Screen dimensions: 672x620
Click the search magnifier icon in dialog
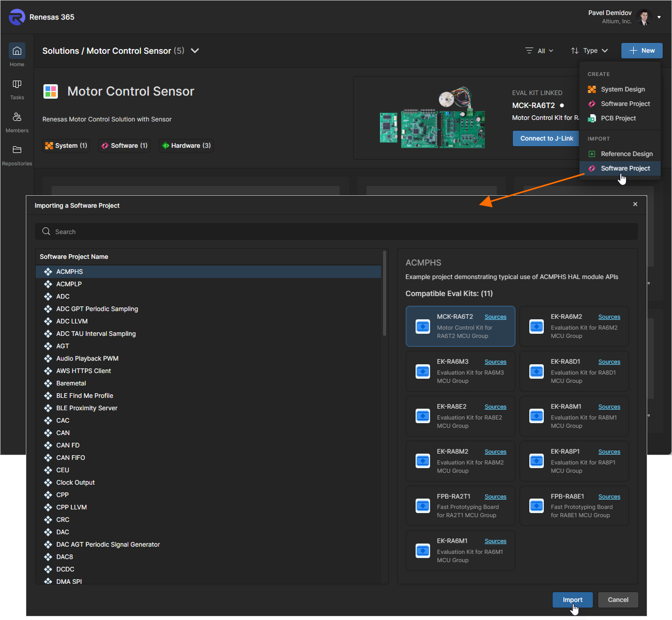point(47,231)
